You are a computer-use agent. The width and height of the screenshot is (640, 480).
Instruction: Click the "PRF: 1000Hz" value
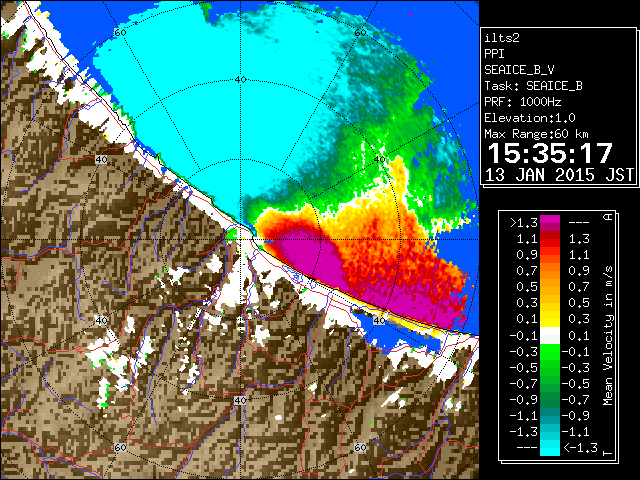pyautogui.click(x=522, y=102)
